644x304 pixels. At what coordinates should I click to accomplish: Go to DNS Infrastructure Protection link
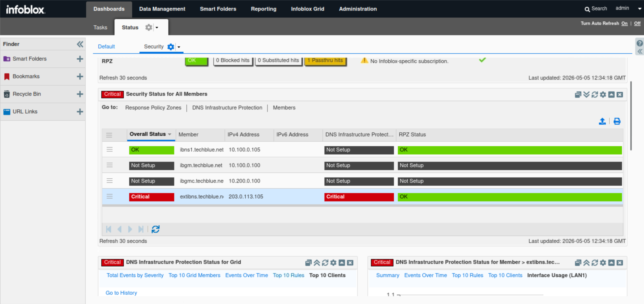[227, 108]
